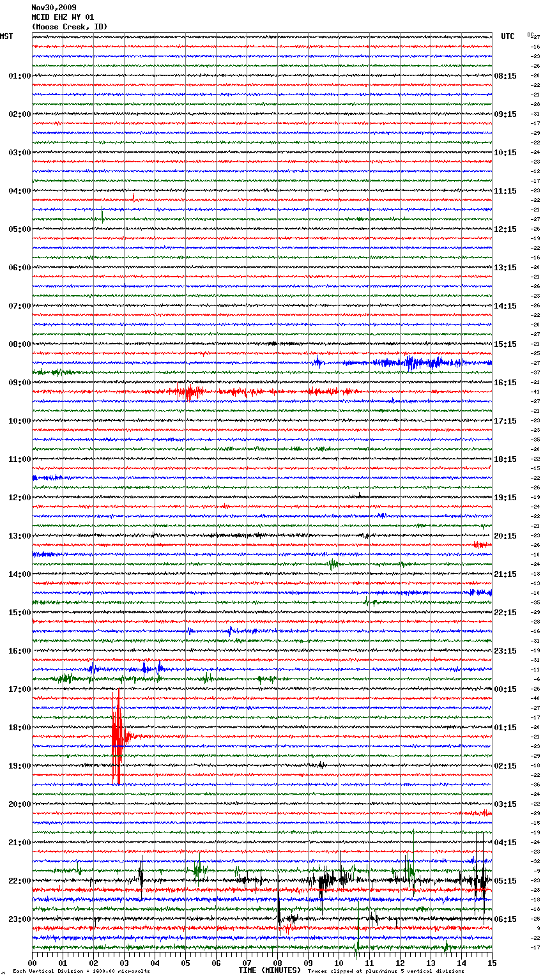543x980 pixels.
Task: Click the 21:00 MST row label
Action: tap(20, 843)
